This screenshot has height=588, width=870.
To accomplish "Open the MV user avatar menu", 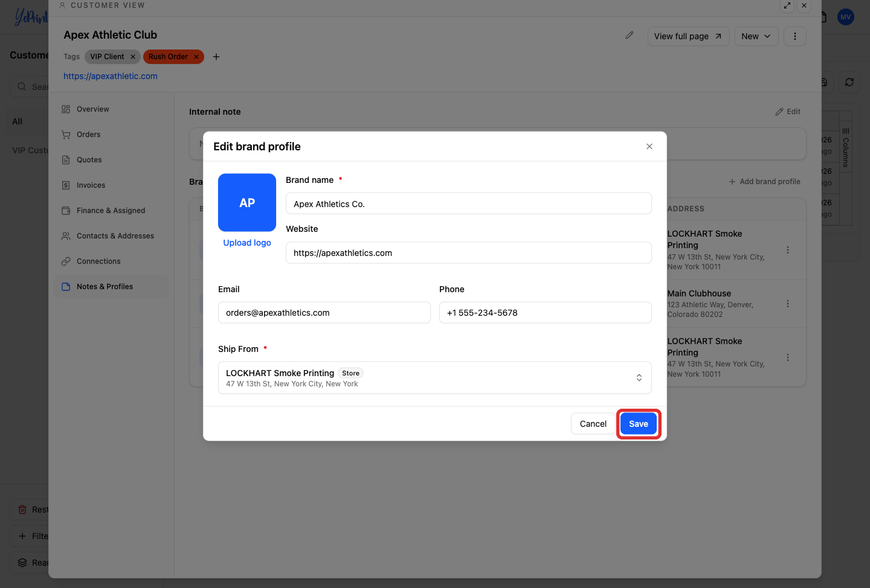I will click(846, 17).
